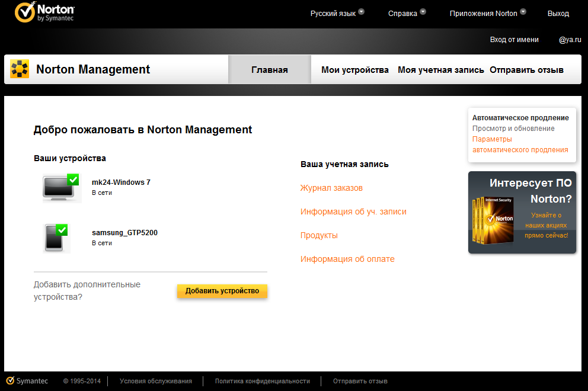Screen dimensions: 588x391
Task: Click the Автоматическое продление heading
Action: (x=520, y=118)
